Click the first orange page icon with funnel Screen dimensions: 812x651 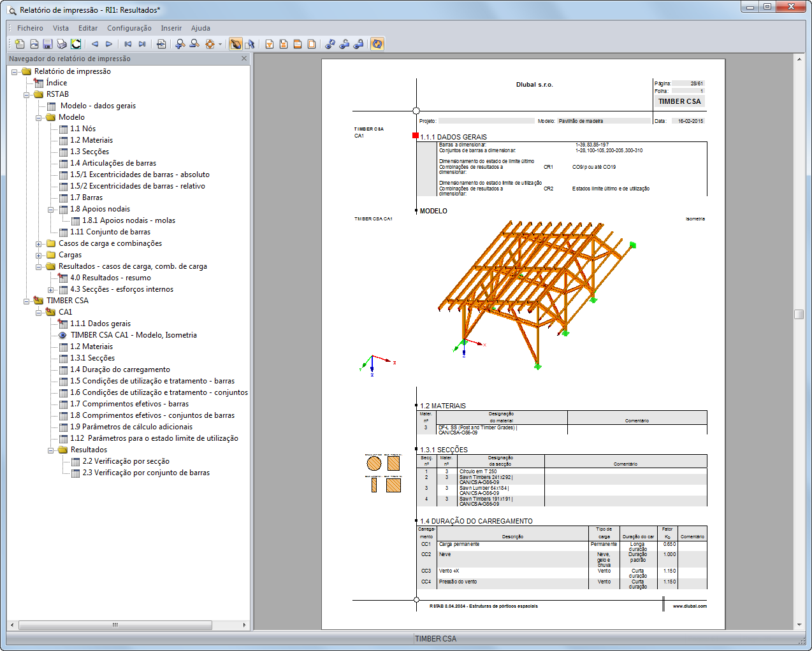tap(270, 44)
